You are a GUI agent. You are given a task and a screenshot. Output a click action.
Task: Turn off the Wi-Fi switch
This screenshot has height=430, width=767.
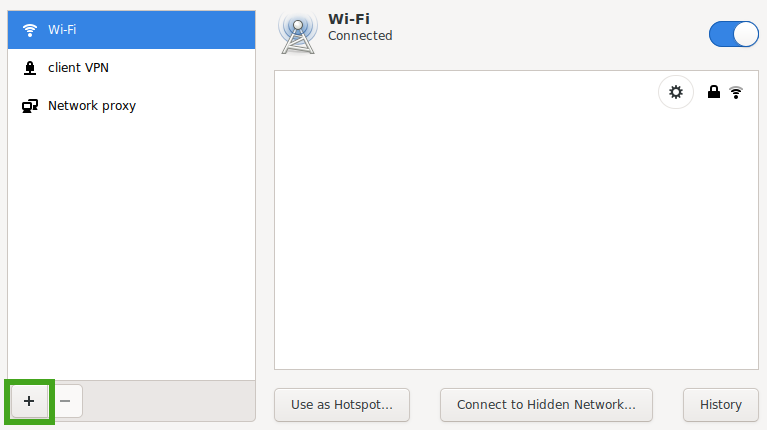[734, 34]
